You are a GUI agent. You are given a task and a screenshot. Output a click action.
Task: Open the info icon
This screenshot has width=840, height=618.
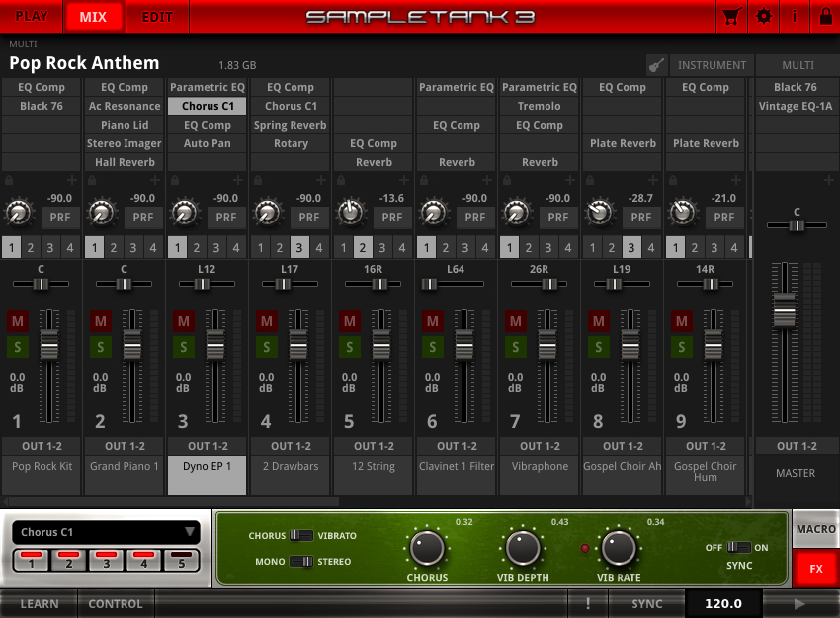[x=795, y=17]
